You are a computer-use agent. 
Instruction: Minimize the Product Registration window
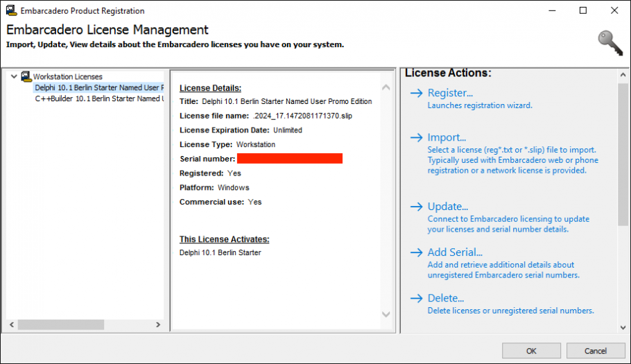tap(552, 10)
